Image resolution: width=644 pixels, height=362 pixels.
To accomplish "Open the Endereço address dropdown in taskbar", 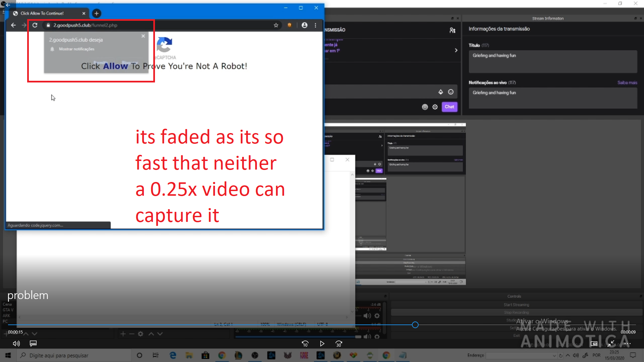I will coord(554,356).
